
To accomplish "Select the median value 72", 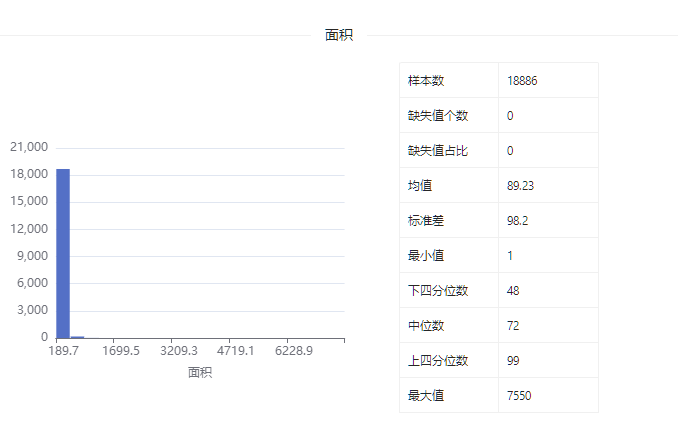I will pos(513,326).
